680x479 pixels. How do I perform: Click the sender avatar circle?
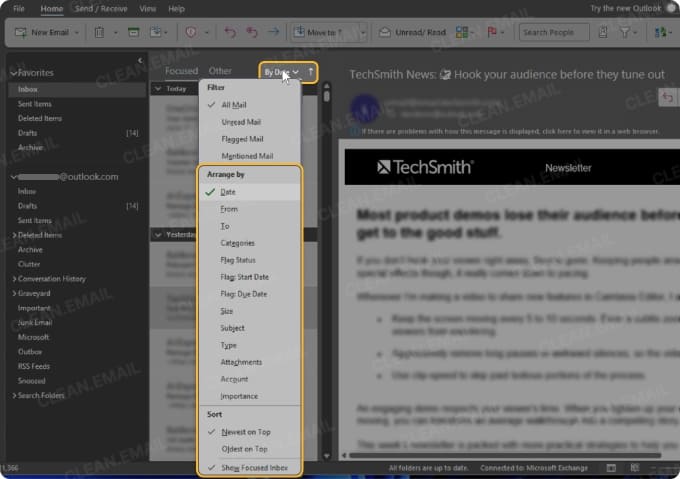pos(365,108)
